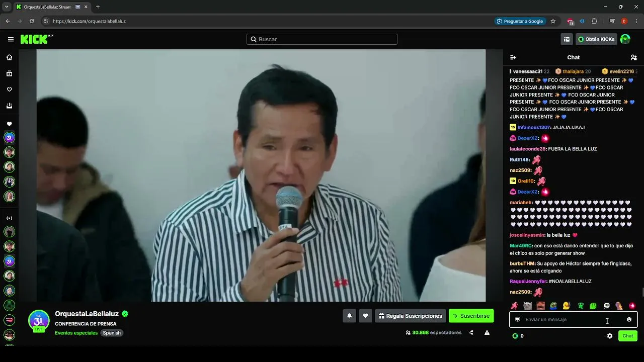Screen dimensions: 644x362
Task: Pick the flamingo emote in the emote bar
Action: click(514, 306)
